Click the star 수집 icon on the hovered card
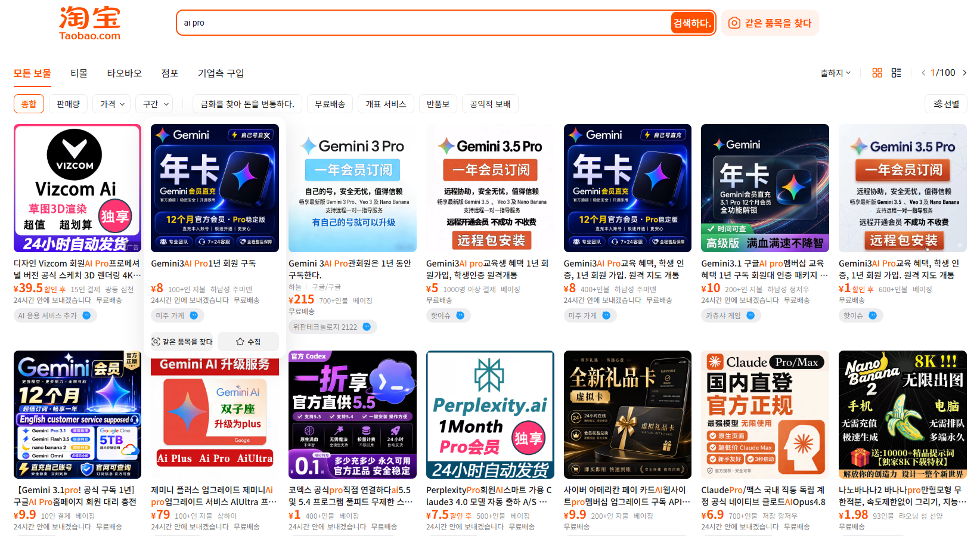The height and width of the screenshot is (536, 980). (240, 342)
